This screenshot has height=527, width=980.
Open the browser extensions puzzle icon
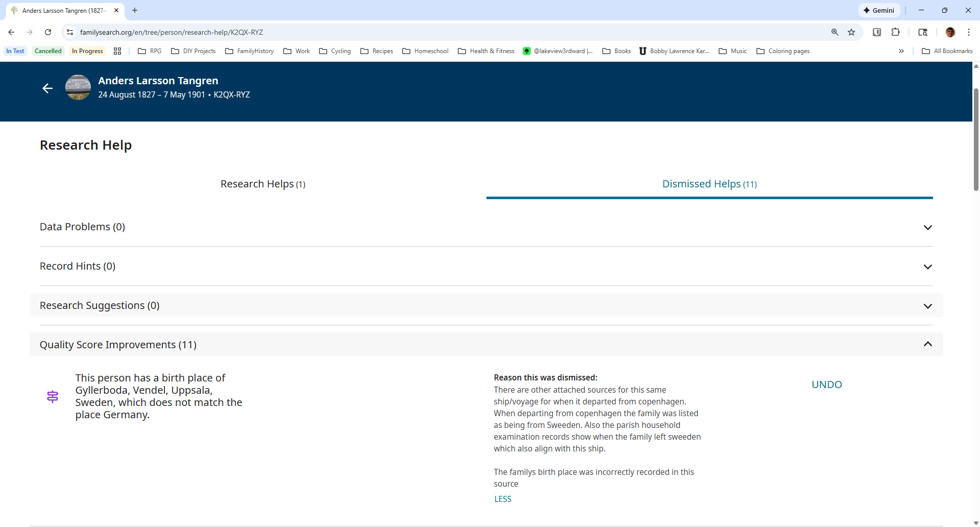pyautogui.click(x=895, y=32)
